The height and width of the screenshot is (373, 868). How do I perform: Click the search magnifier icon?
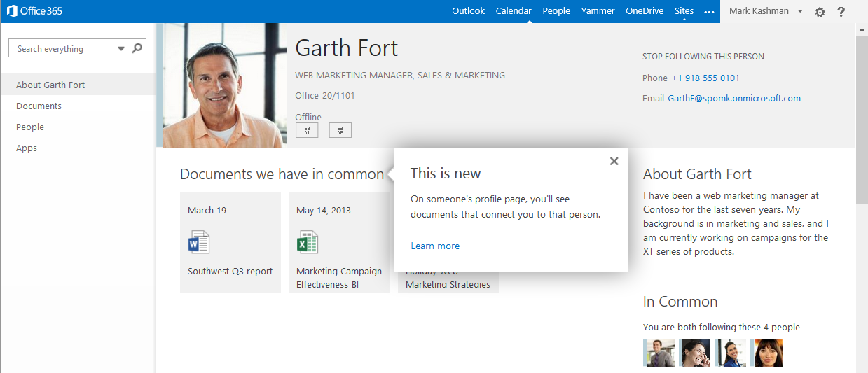click(x=137, y=48)
